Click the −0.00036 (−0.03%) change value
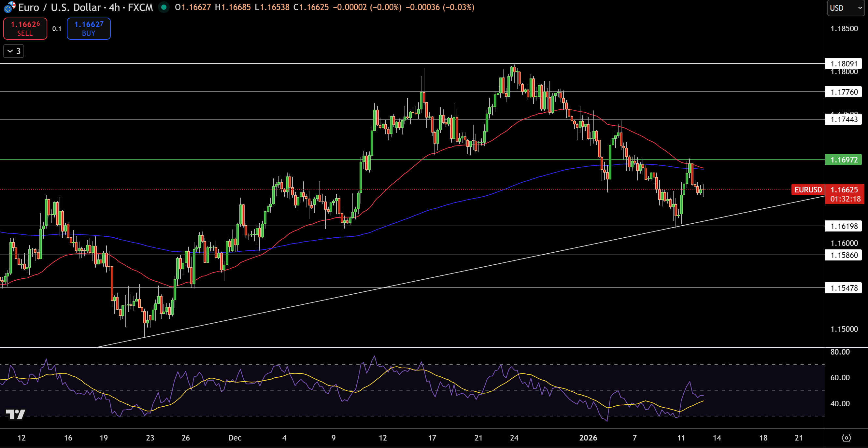 440,7
